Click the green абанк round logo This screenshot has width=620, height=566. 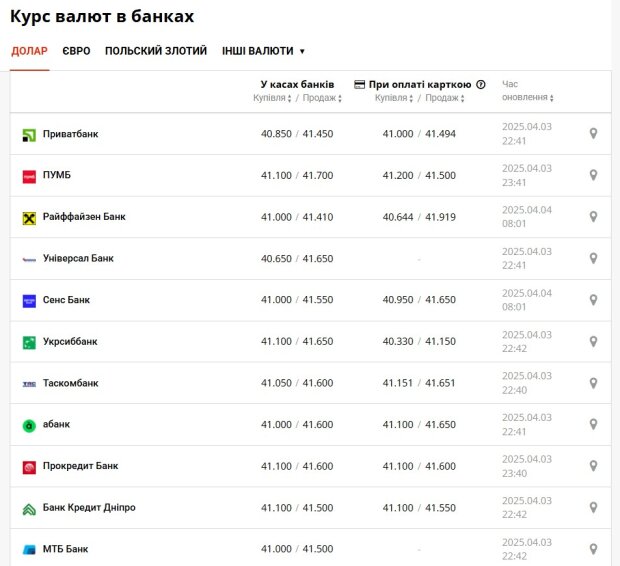coord(29,426)
